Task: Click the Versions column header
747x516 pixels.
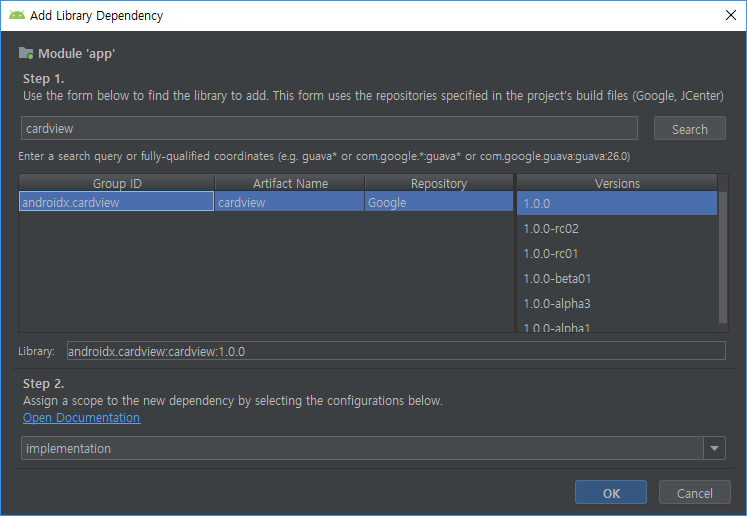Action: pos(617,183)
